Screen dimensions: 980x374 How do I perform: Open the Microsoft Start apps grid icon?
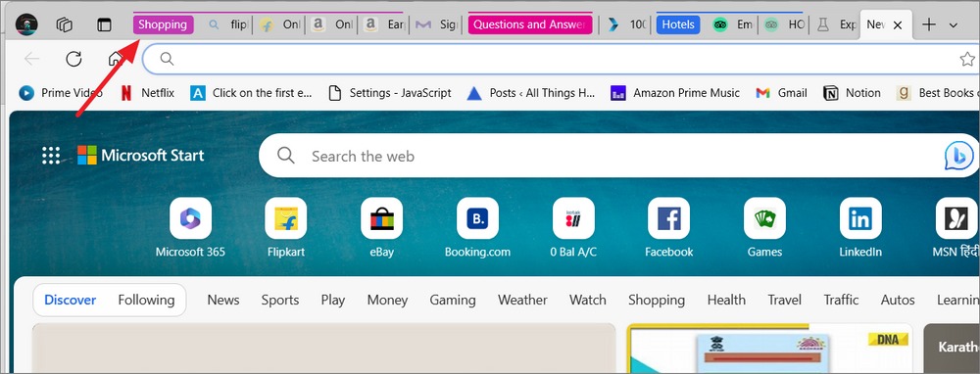point(51,156)
